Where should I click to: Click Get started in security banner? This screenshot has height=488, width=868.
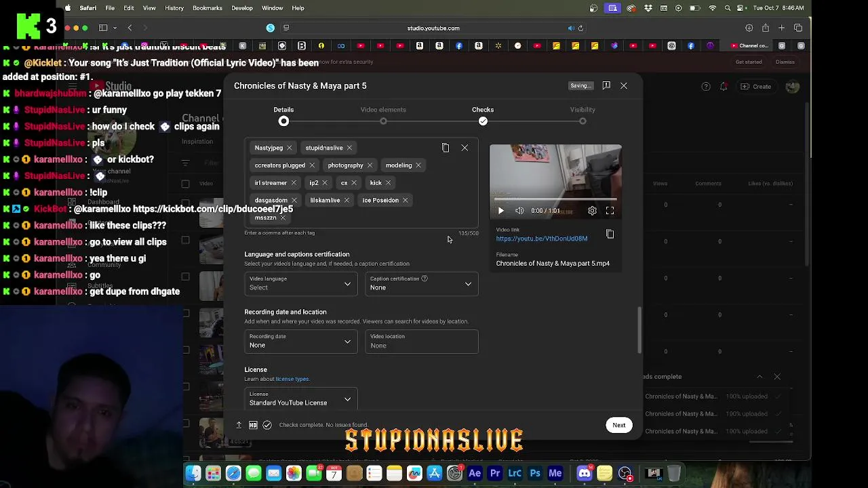click(749, 62)
